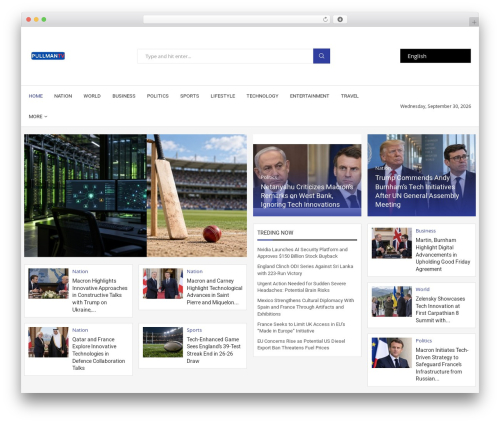Click the blue search magnifier button

tap(321, 56)
